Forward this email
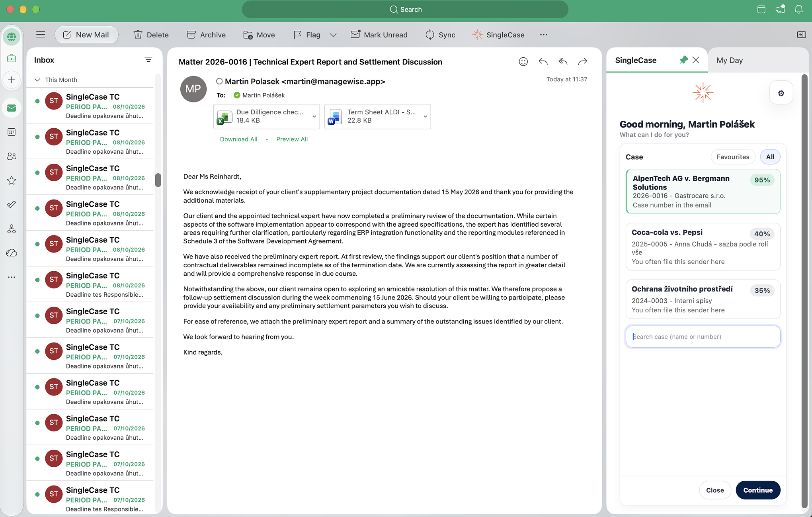Viewport: 812px width, 517px height. coord(583,61)
